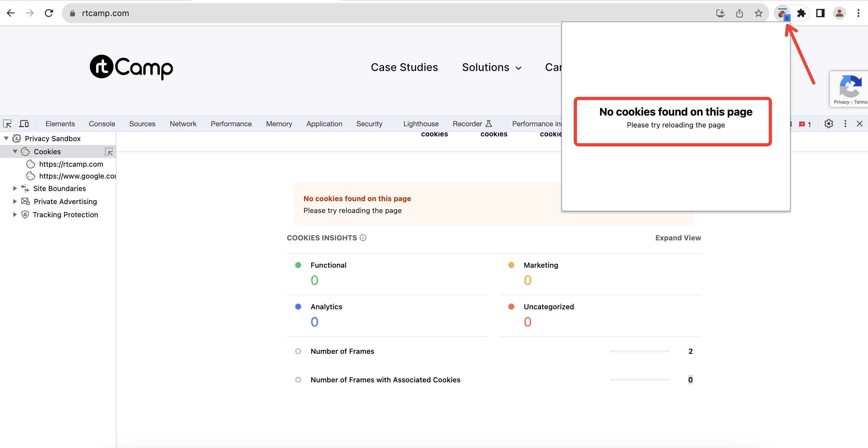The width and height of the screenshot is (868, 448).
Task: Open the Lighthouse panel
Action: tap(421, 124)
